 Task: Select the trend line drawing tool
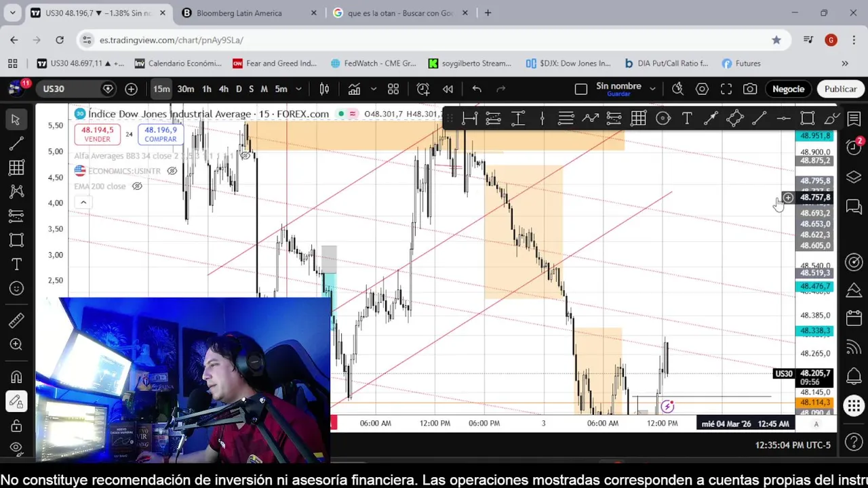16,144
